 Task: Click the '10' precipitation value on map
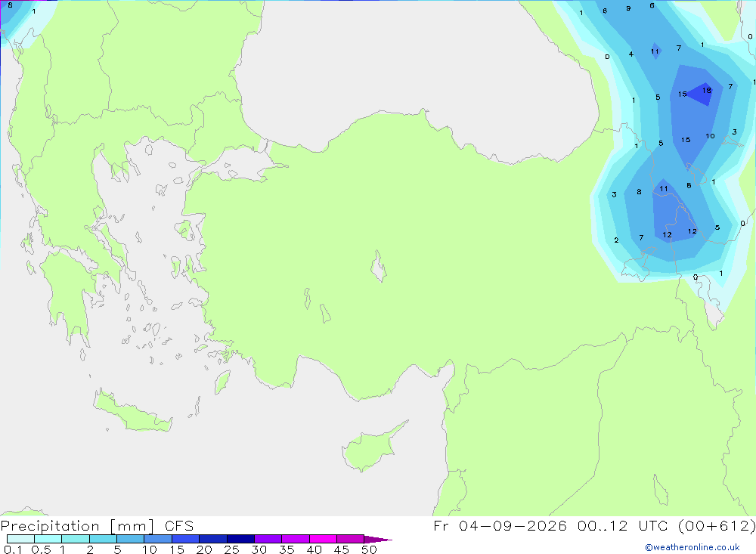(x=710, y=136)
